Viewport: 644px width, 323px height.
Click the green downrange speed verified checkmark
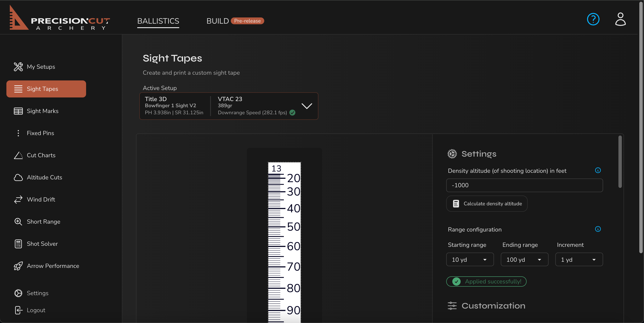pos(292,113)
